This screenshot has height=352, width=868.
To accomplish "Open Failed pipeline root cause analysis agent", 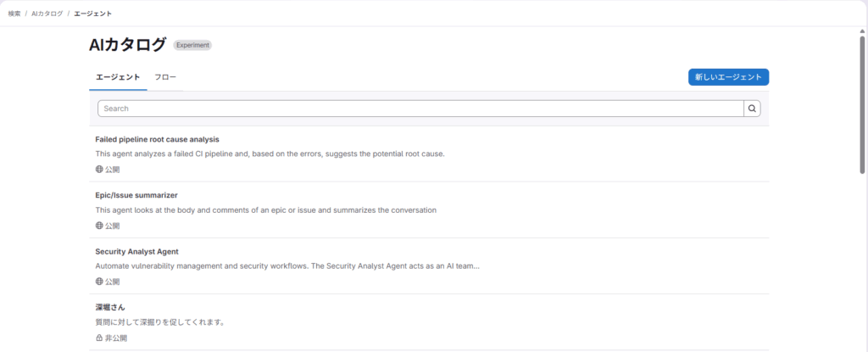I will pyautogui.click(x=158, y=139).
